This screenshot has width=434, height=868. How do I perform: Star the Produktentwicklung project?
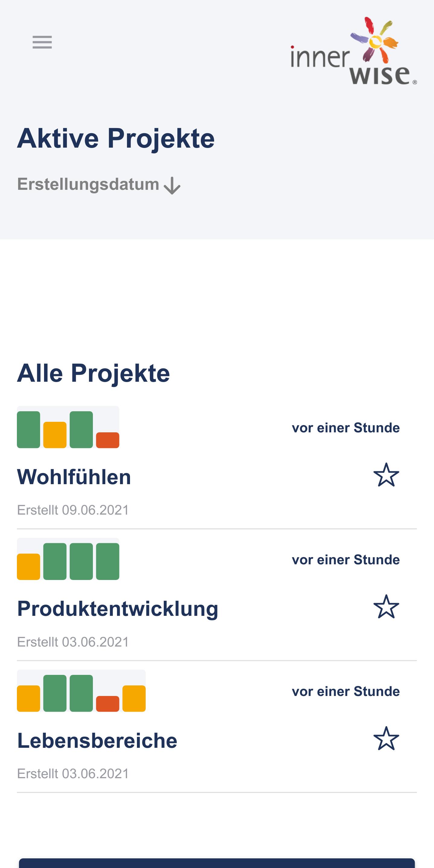[386, 606]
